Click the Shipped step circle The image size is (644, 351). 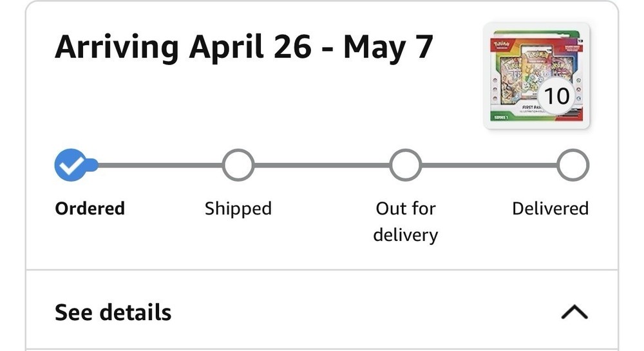(x=238, y=166)
